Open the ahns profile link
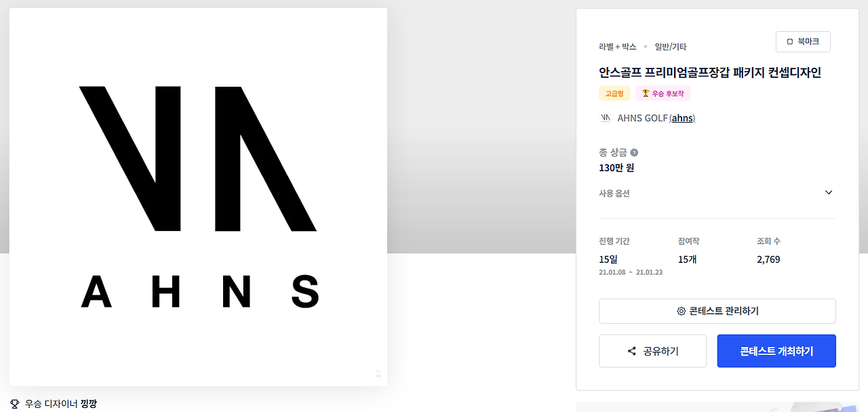The width and height of the screenshot is (868, 412). (682, 118)
